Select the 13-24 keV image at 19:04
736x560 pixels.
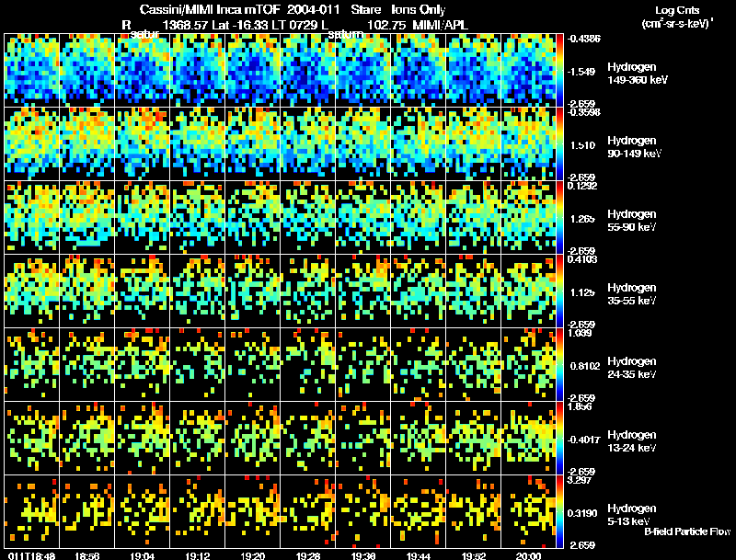(143, 438)
